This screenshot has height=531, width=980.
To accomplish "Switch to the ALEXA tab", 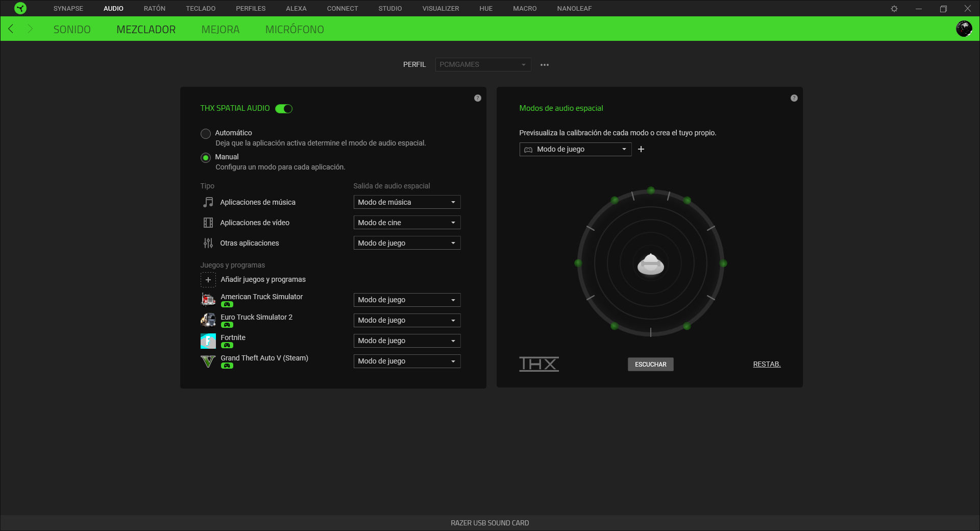I will coord(296,9).
